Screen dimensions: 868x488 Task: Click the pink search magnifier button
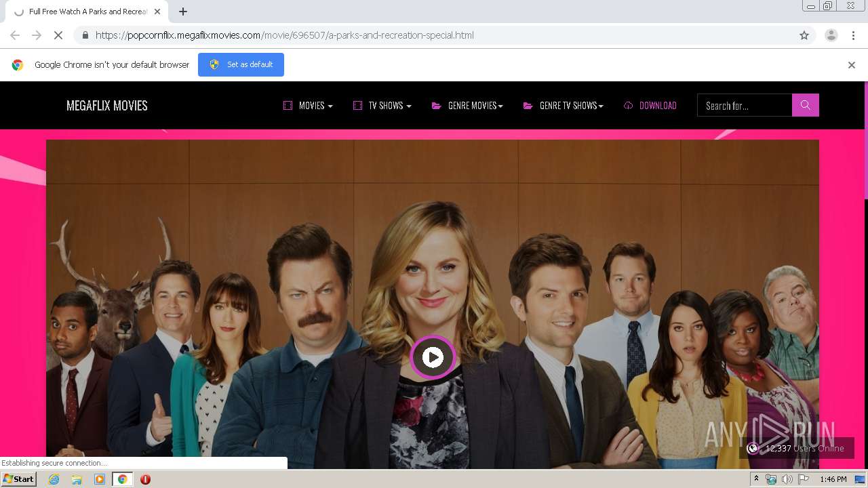tap(805, 105)
